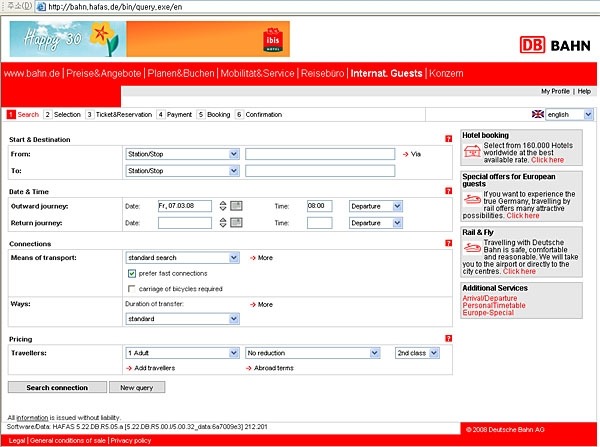Open More options for Means of transport

click(x=261, y=258)
